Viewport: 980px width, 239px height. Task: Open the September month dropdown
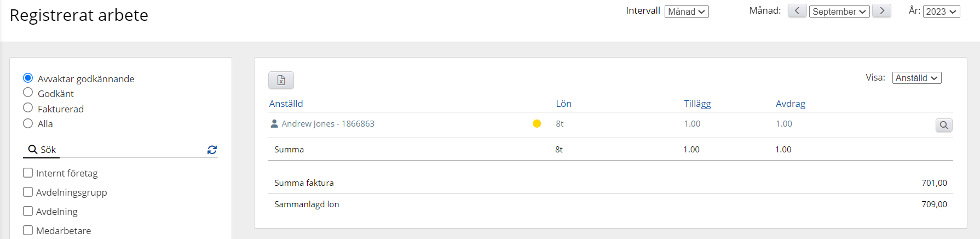pos(839,12)
